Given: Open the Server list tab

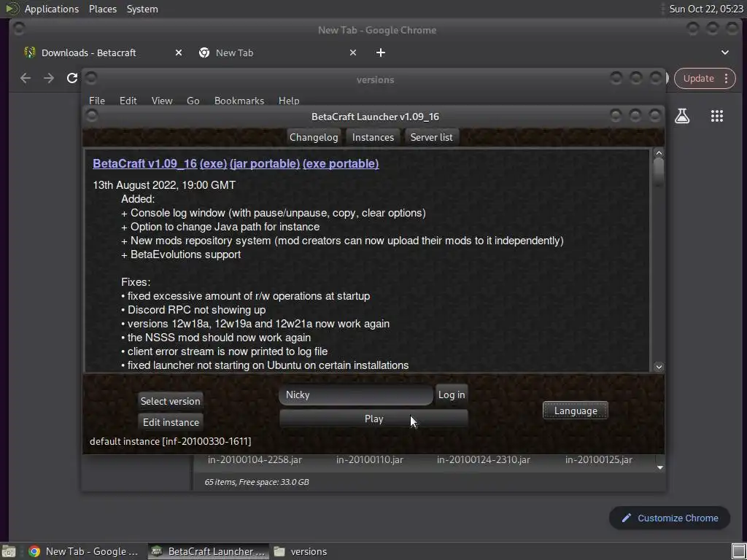Looking at the screenshot, I should [x=431, y=137].
